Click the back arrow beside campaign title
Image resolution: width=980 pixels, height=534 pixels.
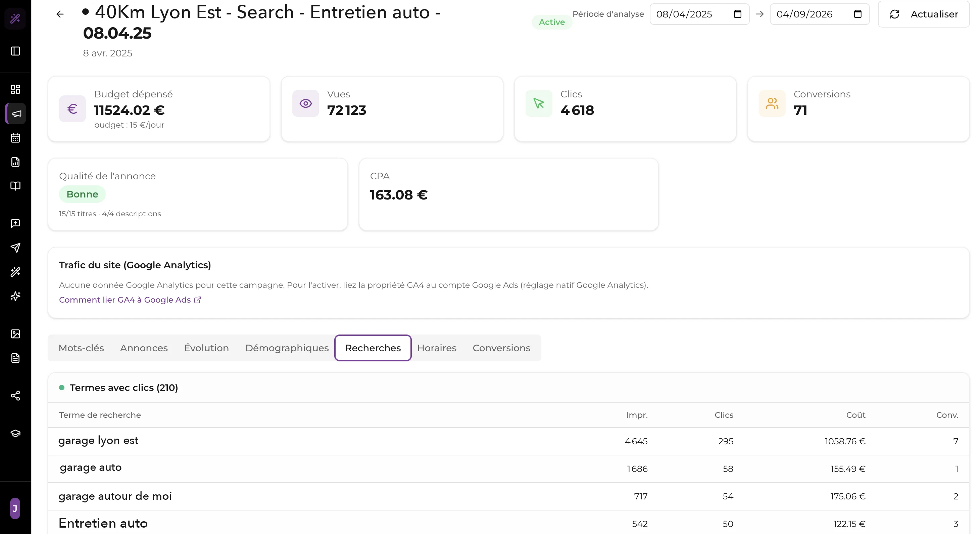60,14
